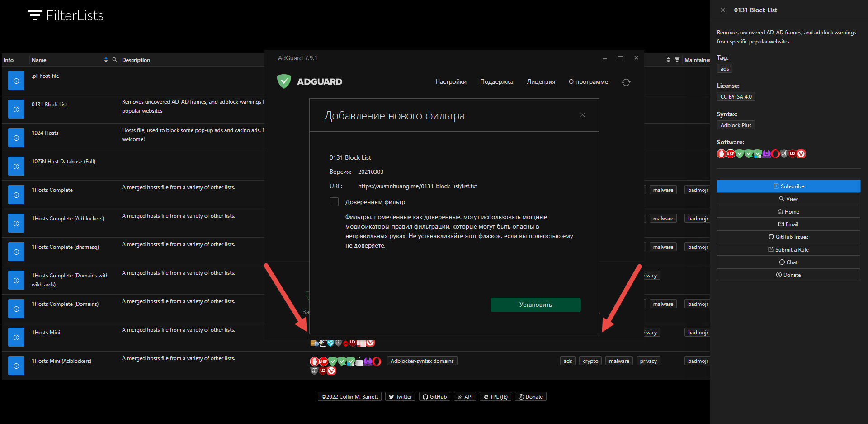
Task: Select the filter URL text in dialog
Action: pyautogui.click(x=417, y=186)
